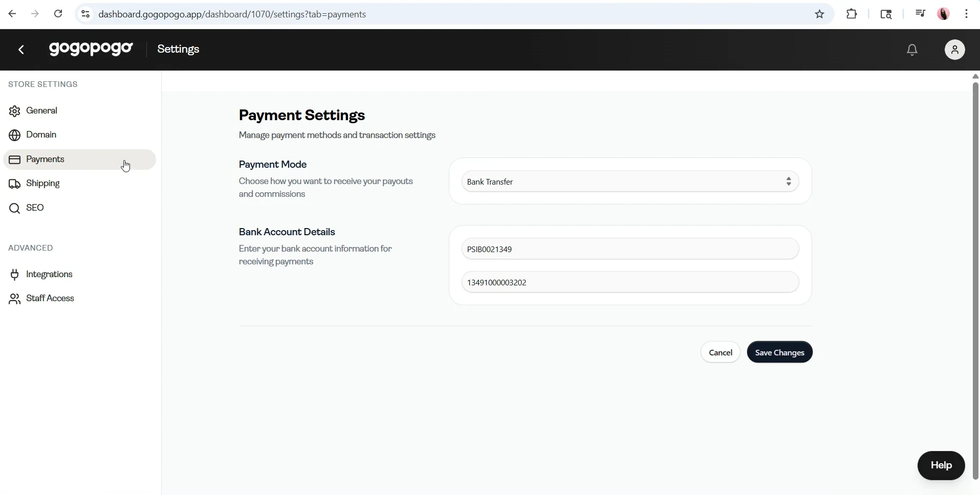Click the browser address bar URL
The height and width of the screenshot is (495, 980).
tap(232, 14)
